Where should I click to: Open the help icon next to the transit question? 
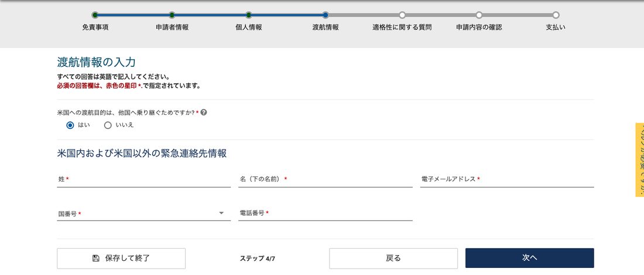tap(204, 112)
